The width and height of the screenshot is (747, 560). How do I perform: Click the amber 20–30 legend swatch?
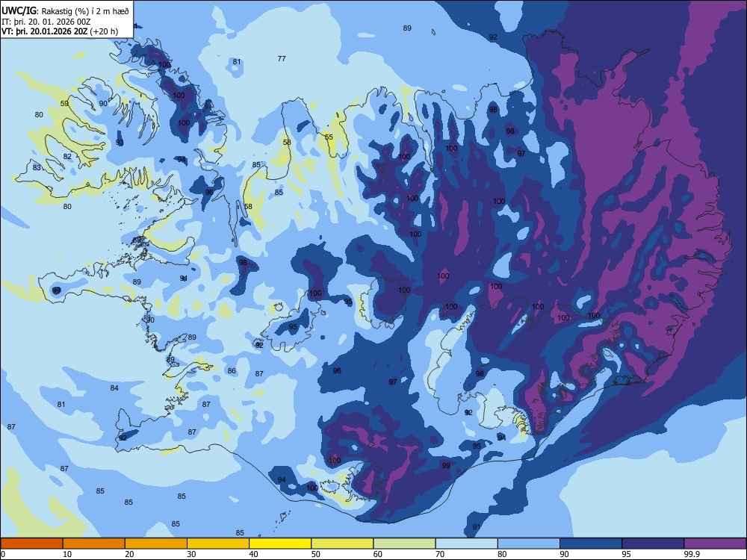[156, 544]
